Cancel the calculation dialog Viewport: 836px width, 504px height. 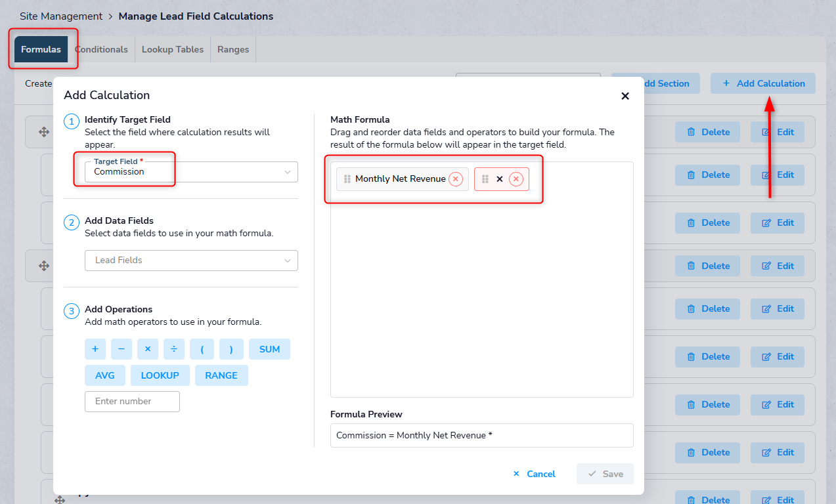point(534,474)
